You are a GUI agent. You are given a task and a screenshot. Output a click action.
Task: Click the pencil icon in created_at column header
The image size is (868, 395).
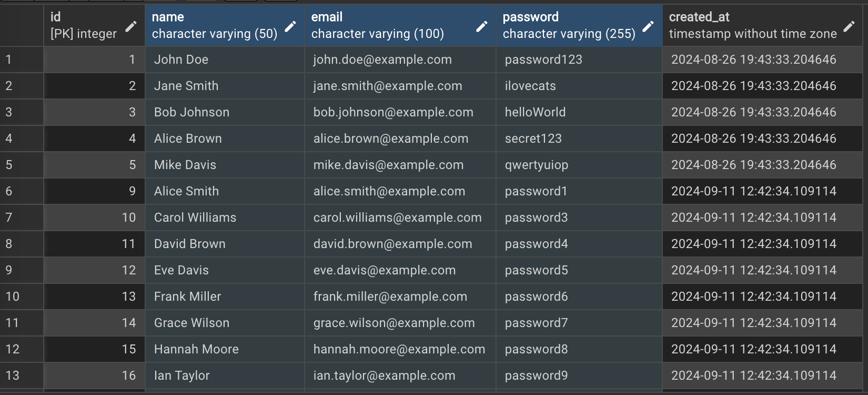pos(849,26)
